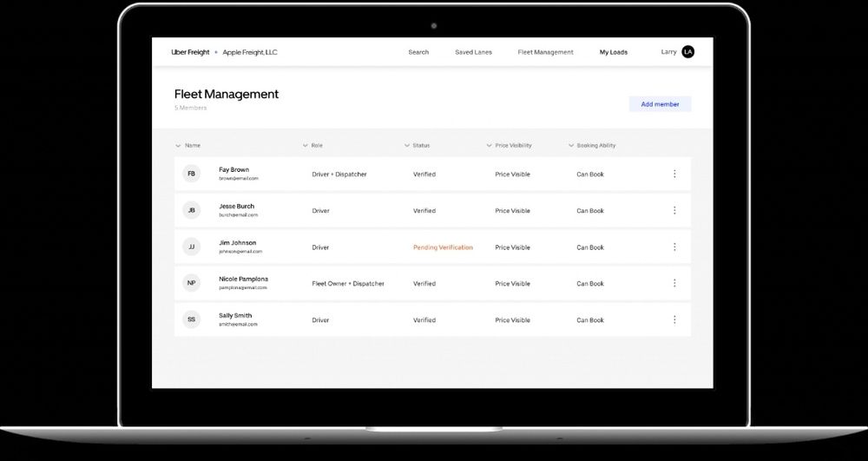Click the 5 Members count text
868x461 pixels.
[x=190, y=108]
